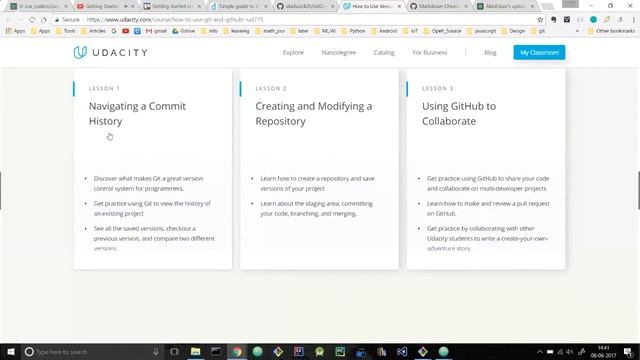This screenshot has width=640, height=360.
Task: Open the Action Center notifications icon
Action: 629,351
